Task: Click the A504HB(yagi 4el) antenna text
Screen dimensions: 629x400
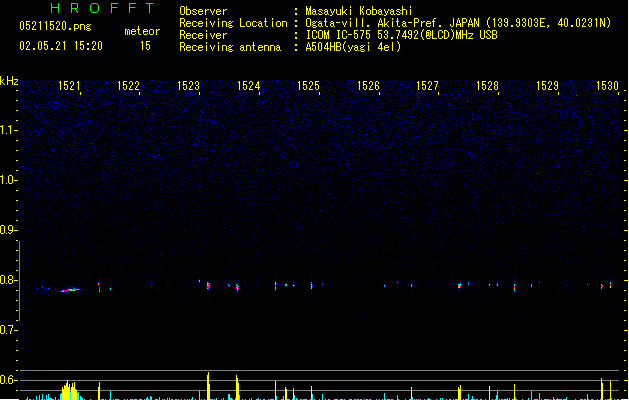Action: click(353, 47)
